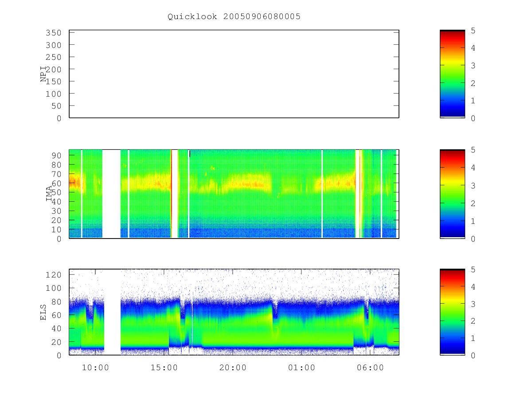
Task: Click the ELS panel color scale bar
Action: click(452, 312)
